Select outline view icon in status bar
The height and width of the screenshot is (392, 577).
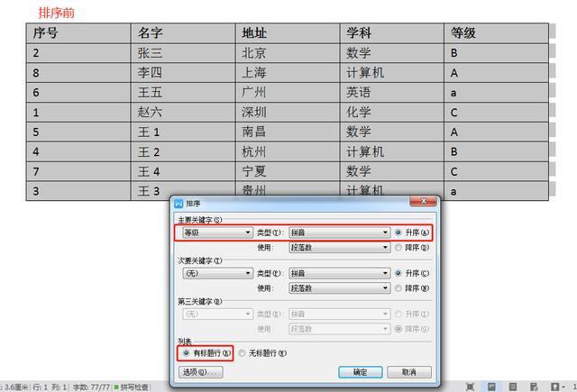[x=513, y=387]
